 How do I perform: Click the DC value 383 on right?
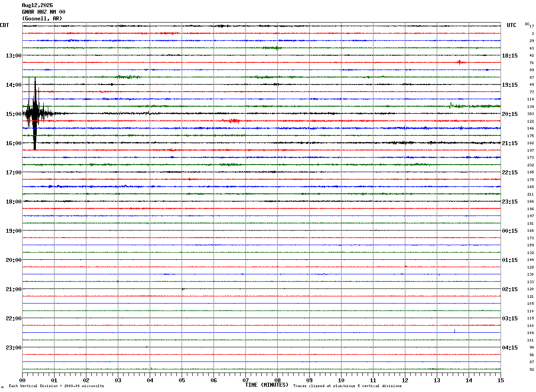click(531, 114)
